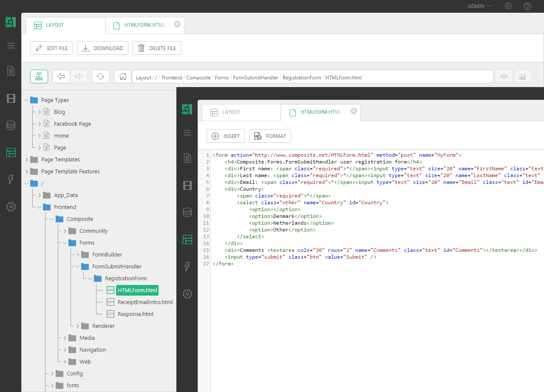Screen dimensions: 544x392
Task: Open the Data database perspective in the sidebar
Action: pos(11,125)
